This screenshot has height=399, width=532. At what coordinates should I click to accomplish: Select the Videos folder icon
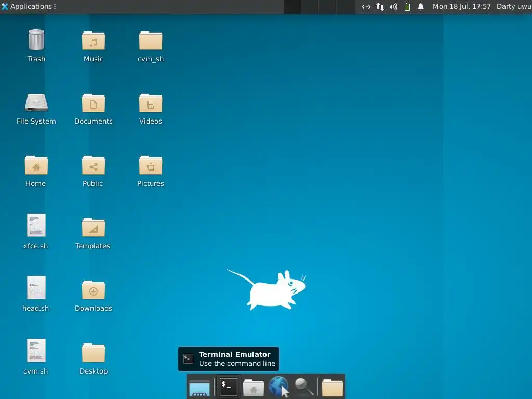point(151,103)
